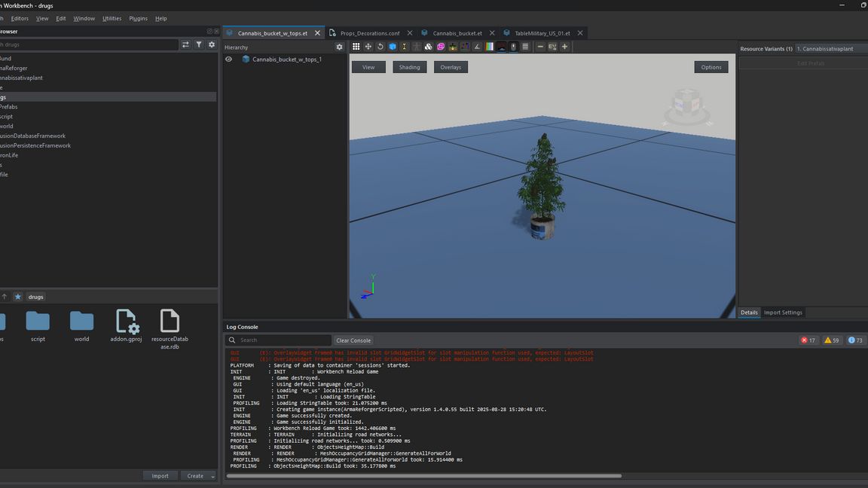Viewport: 868px width, 488px height.
Task: Select the rotate tool icon
Action: (x=381, y=47)
